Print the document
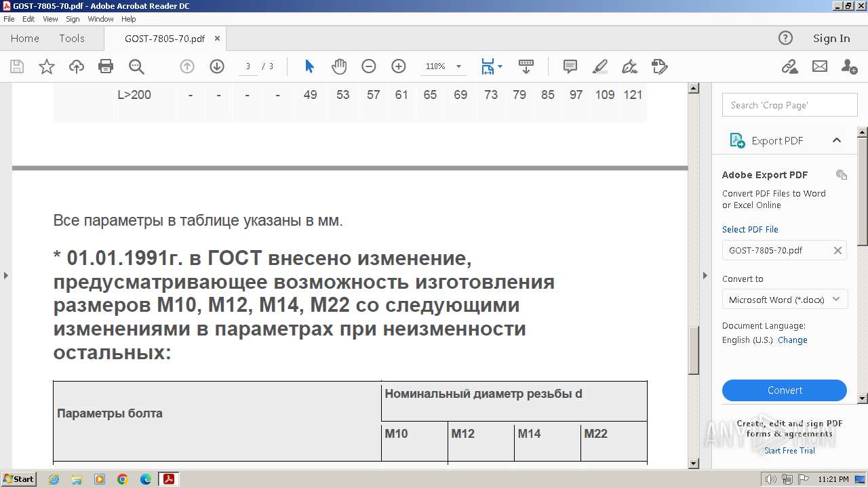The height and width of the screenshot is (488, 868). click(106, 66)
